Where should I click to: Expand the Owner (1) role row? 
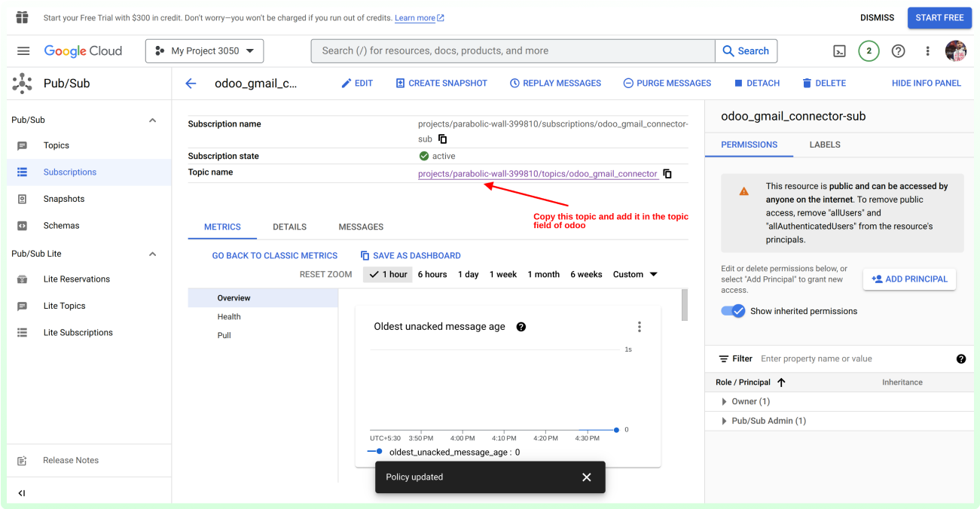(725, 402)
